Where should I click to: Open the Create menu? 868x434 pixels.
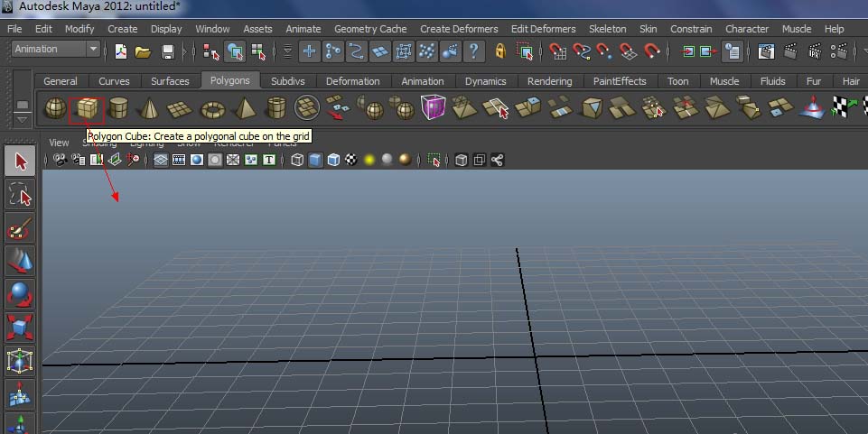point(122,29)
